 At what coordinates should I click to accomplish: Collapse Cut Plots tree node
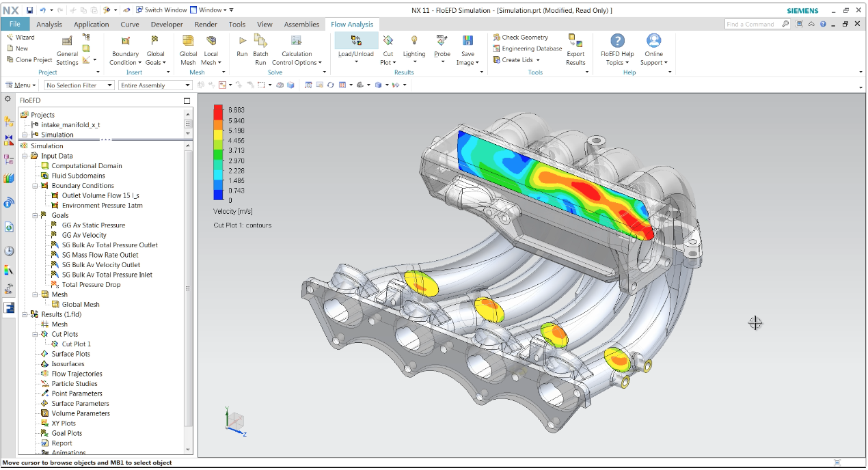point(36,334)
